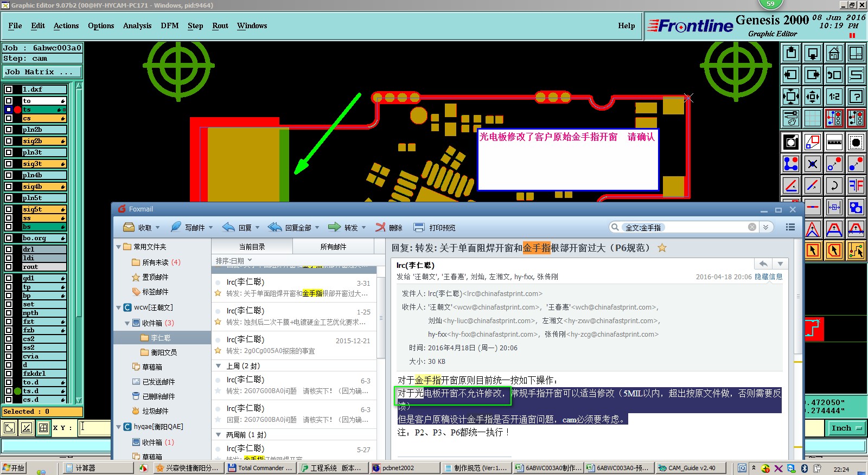Screen dimensions: 868x475
Task: Open the Analysis menu
Action: (137, 25)
